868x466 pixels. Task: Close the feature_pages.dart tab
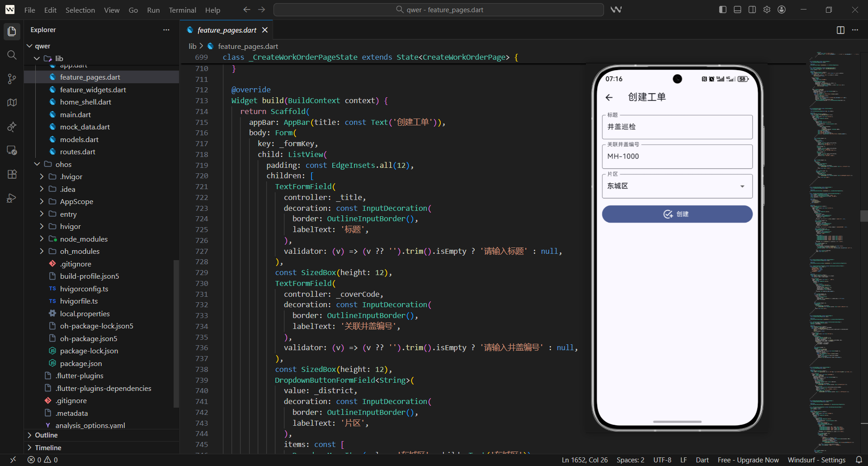tap(265, 30)
